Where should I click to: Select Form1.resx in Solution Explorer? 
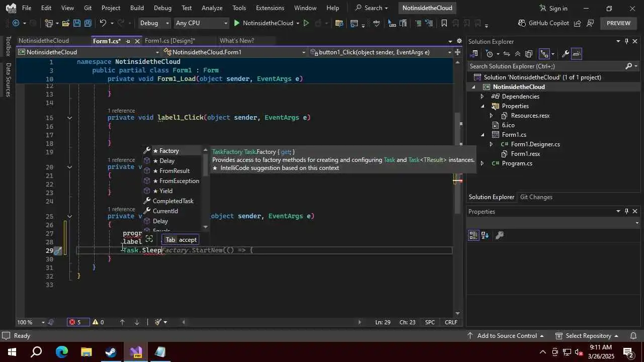click(525, 154)
